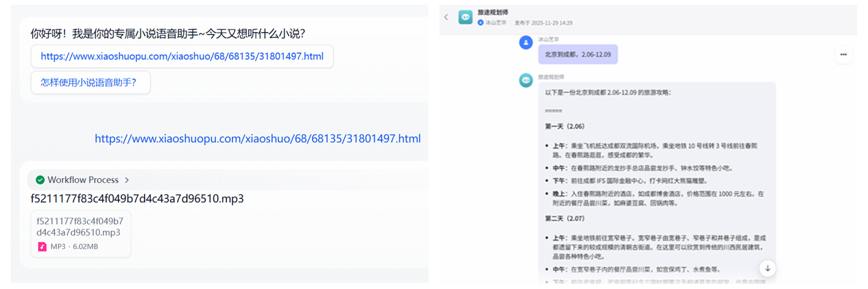Image resolution: width=868 pixels, height=289 pixels.
Task: Expand the Workflow Process chevron
Action: pyautogui.click(x=127, y=180)
